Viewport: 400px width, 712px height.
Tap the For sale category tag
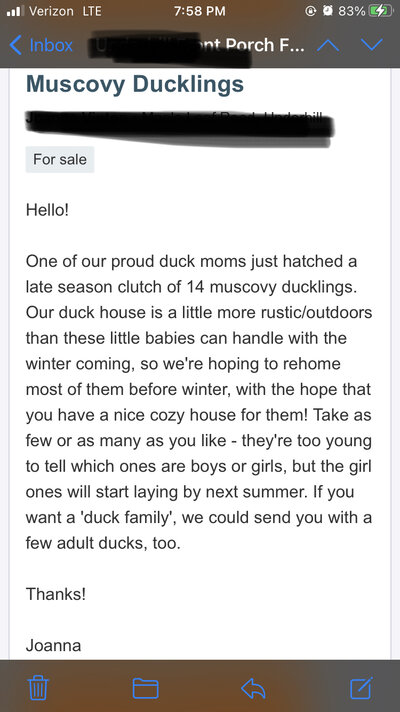pyautogui.click(x=60, y=159)
